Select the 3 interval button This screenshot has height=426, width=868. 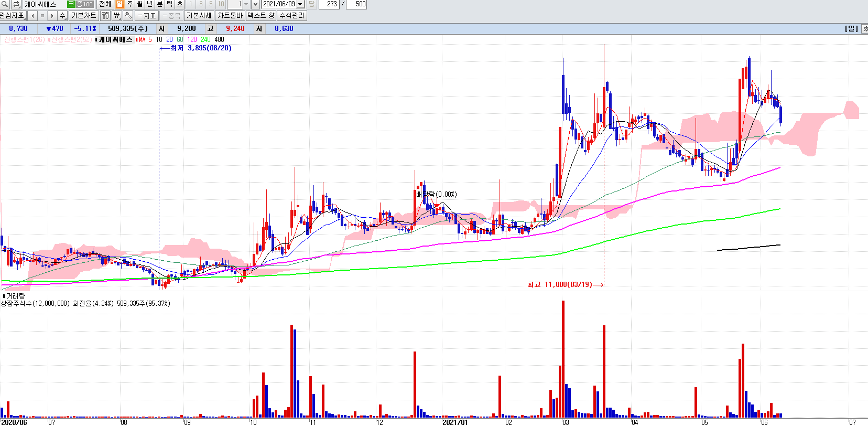pos(201,4)
